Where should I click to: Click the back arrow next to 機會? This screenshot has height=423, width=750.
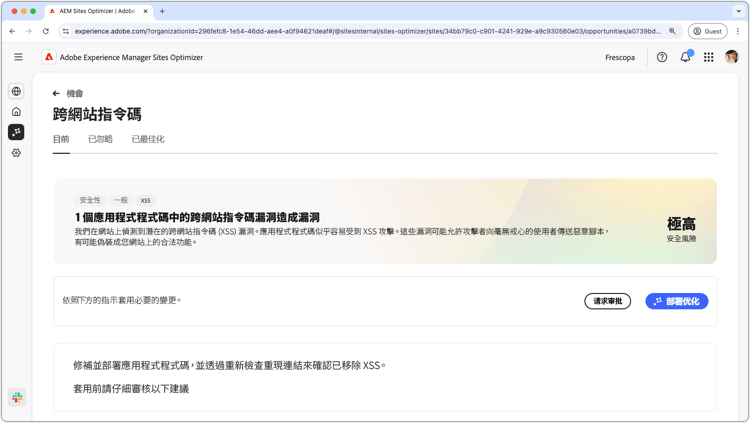point(56,93)
